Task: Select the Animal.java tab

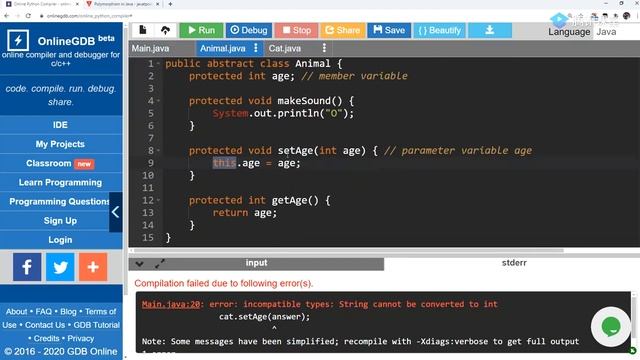Action: coord(222,48)
